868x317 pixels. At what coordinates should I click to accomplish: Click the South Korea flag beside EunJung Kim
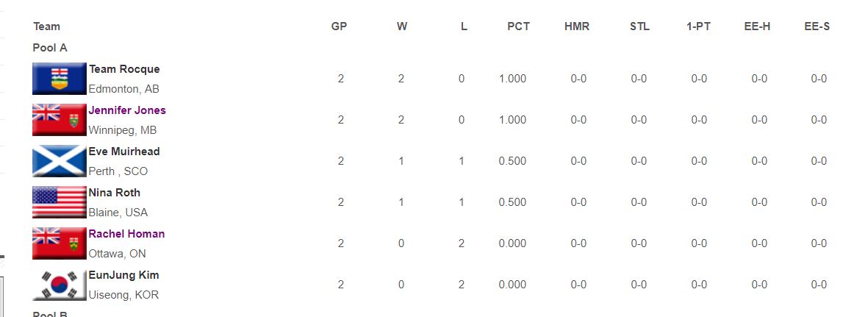60,285
